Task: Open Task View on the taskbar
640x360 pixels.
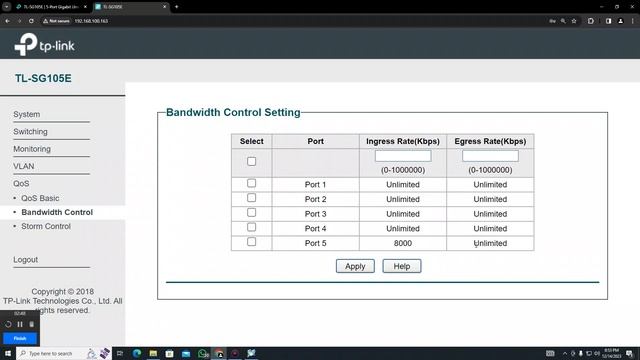Action: [x=120, y=353]
